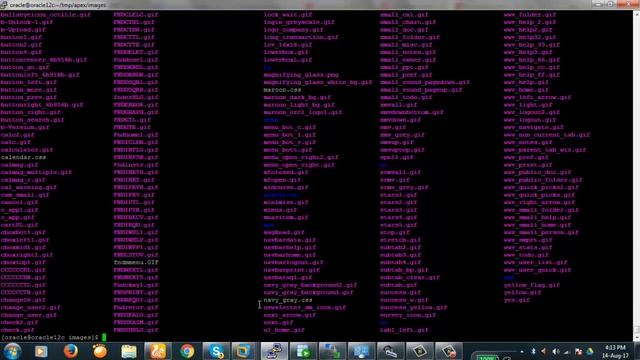The width and height of the screenshot is (640, 360).
Task: Click the shell prompt line at bottom
Action: point(53,338)
